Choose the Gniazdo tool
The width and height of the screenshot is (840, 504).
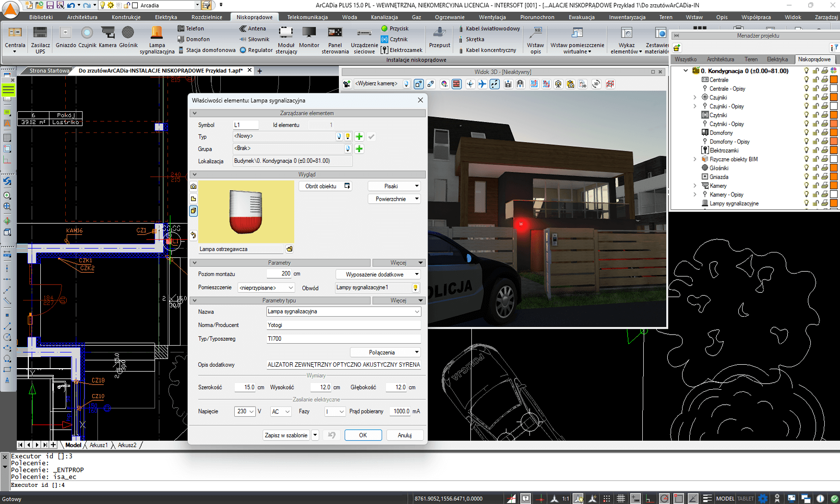[x=66, y=37]
